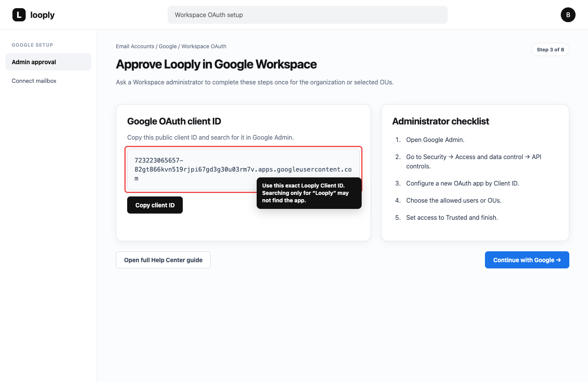
Task: Click checklist item Choose the allowed users or OUs
Action: 454,200
